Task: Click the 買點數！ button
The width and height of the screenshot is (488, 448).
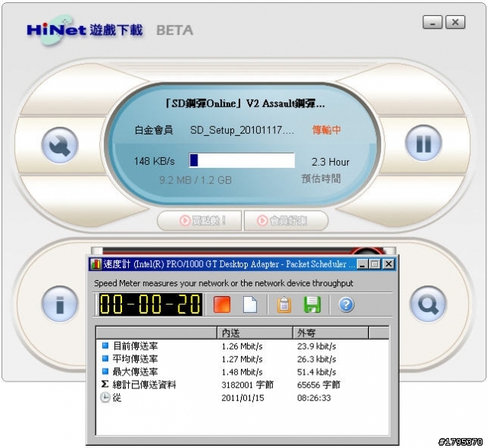Action: (199, 221)
